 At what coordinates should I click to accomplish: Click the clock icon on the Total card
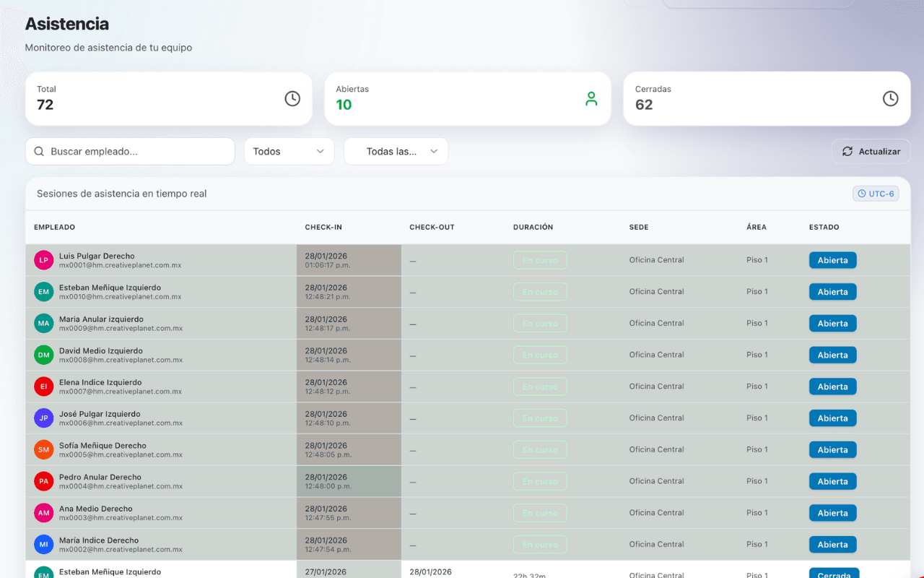coord(292,98)
